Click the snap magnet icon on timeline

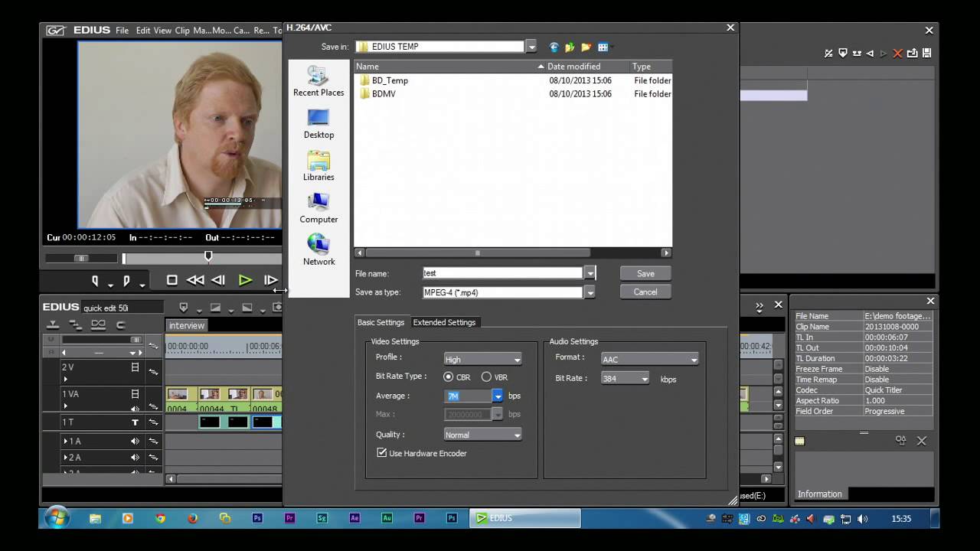pos(120,324)
